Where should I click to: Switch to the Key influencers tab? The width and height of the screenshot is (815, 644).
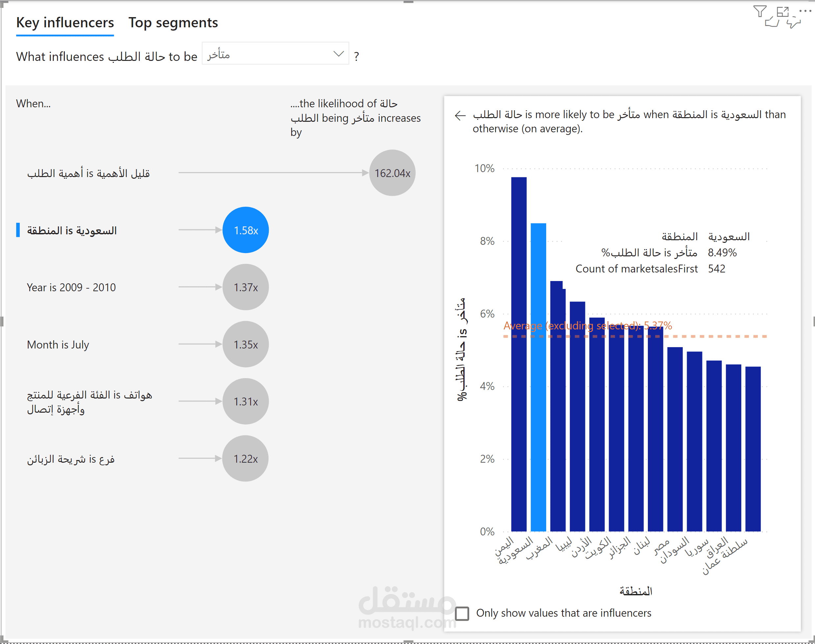click(x=65, y=23)
